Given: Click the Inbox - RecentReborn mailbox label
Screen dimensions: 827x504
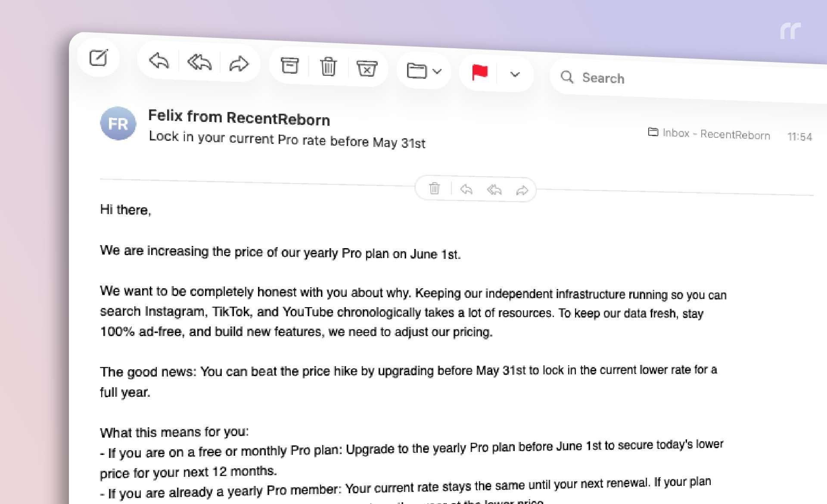Looking at the screenshot, I should (709, 134).
